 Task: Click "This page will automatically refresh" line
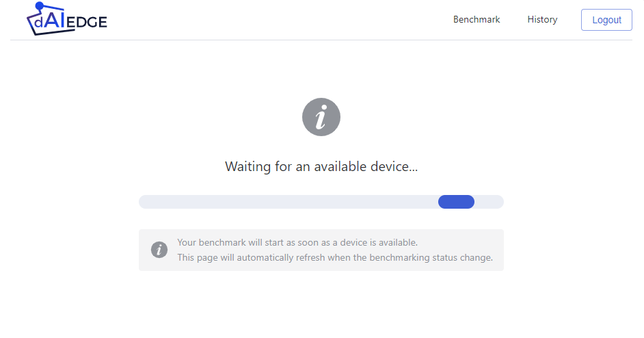[x=335, y=257]
